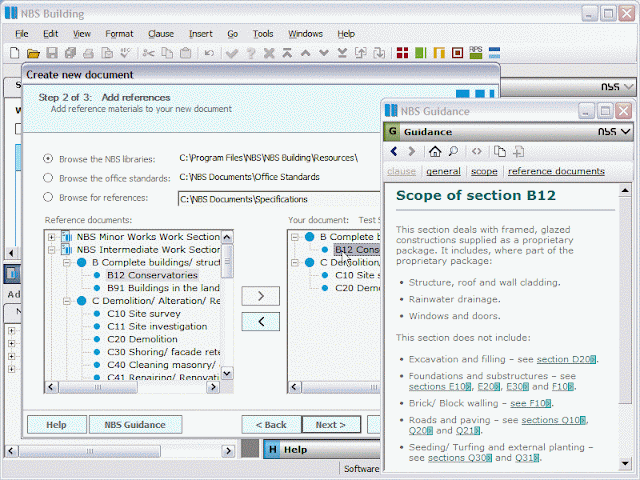Click the move-to-top arrow icon
640x480 pixels.
(x=287, y=53)
